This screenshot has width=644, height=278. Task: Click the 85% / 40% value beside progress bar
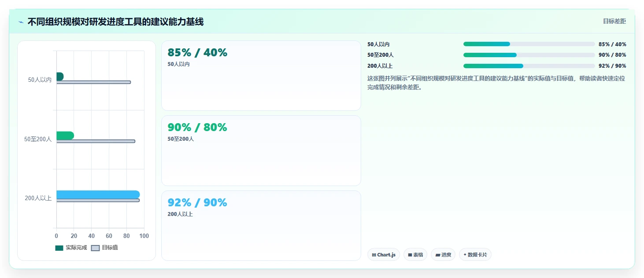tap(612, 44)
